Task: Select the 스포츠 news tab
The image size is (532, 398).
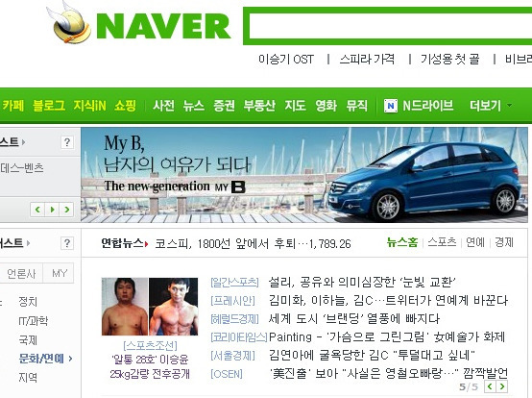Action: point(442,242)
